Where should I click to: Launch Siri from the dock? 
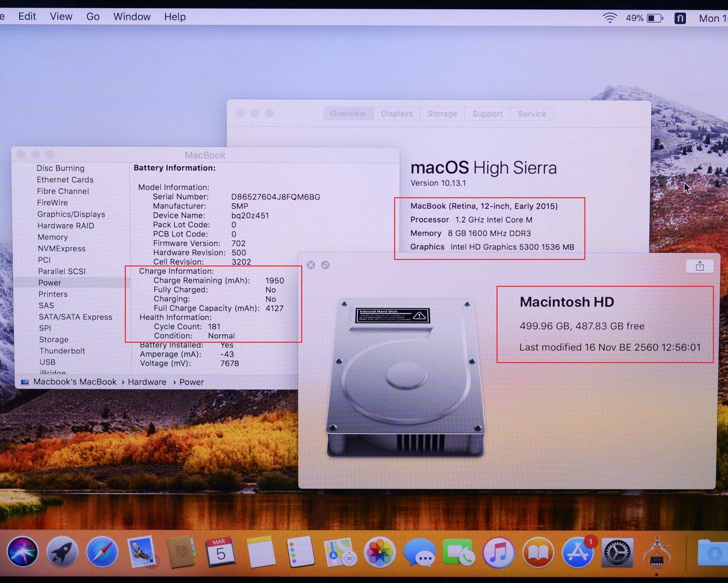pyautogui.click(x=23, y=552)
